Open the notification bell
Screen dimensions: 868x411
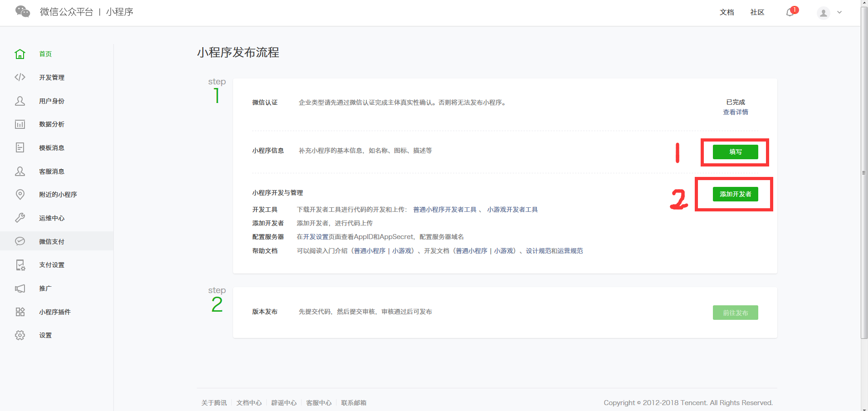click(x=790, y=12)
